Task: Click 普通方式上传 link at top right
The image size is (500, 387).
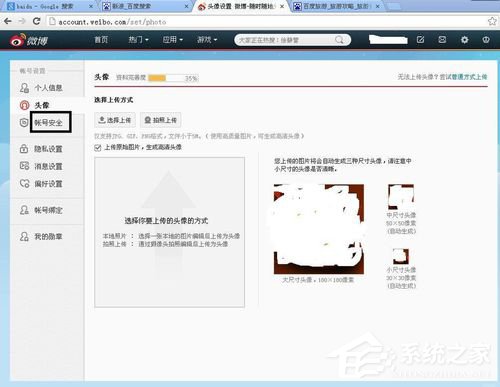Action: tap(469, 77)
